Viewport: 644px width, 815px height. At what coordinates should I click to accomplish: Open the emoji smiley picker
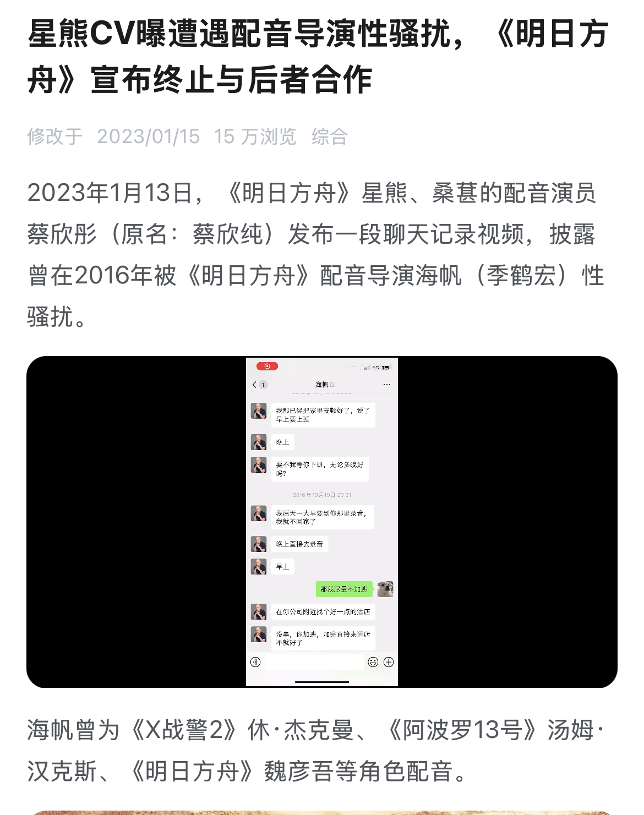[373, 662]
